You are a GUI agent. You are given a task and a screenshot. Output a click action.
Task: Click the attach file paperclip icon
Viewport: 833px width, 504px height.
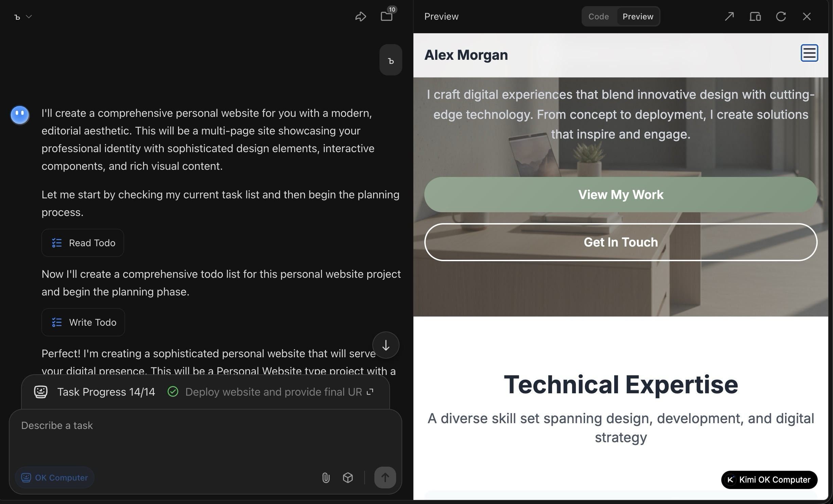coord(325,478)
